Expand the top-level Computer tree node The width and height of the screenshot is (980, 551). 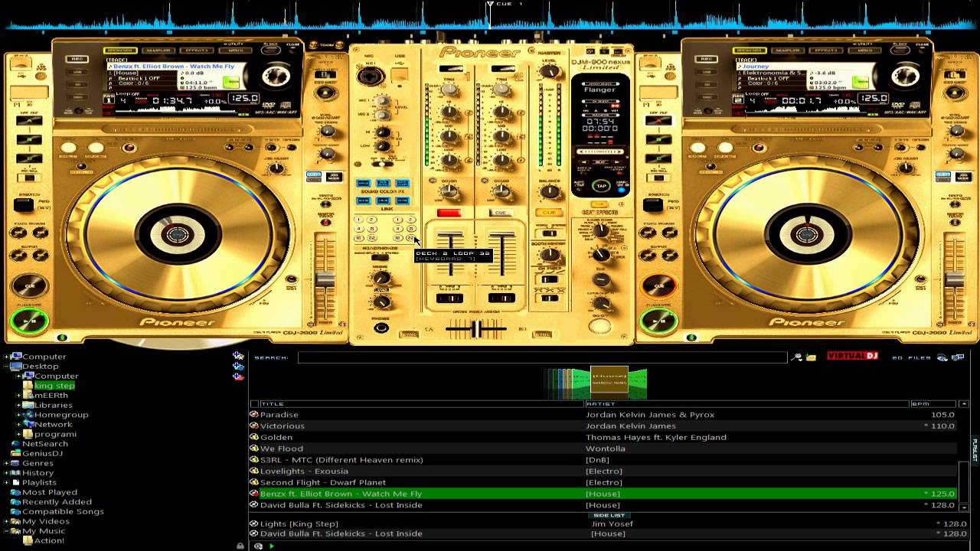click(x=6, y=357)
